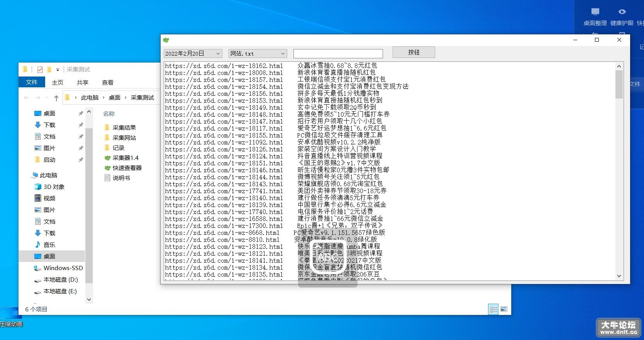Sort by the 名称 column header

tap(109, 114)
